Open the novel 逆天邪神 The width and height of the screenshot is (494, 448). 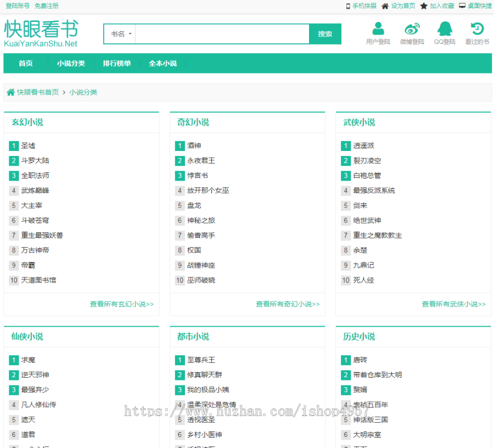click(35, 375)
